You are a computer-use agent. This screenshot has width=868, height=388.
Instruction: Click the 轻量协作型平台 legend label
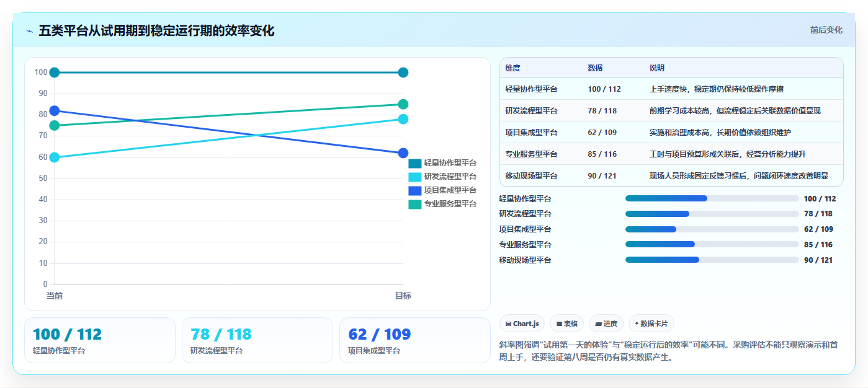[x=450, y=163]
